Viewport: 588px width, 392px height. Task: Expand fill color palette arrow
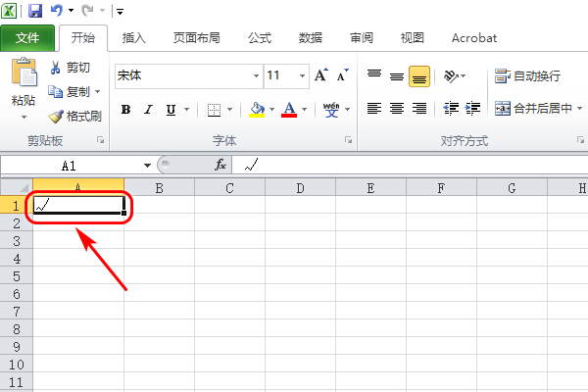point(272,110)
